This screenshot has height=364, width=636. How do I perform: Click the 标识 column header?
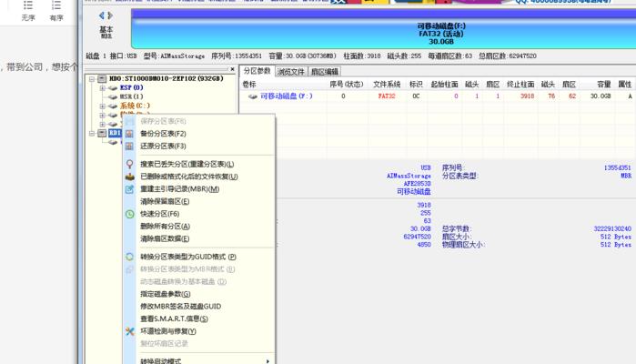416,85
